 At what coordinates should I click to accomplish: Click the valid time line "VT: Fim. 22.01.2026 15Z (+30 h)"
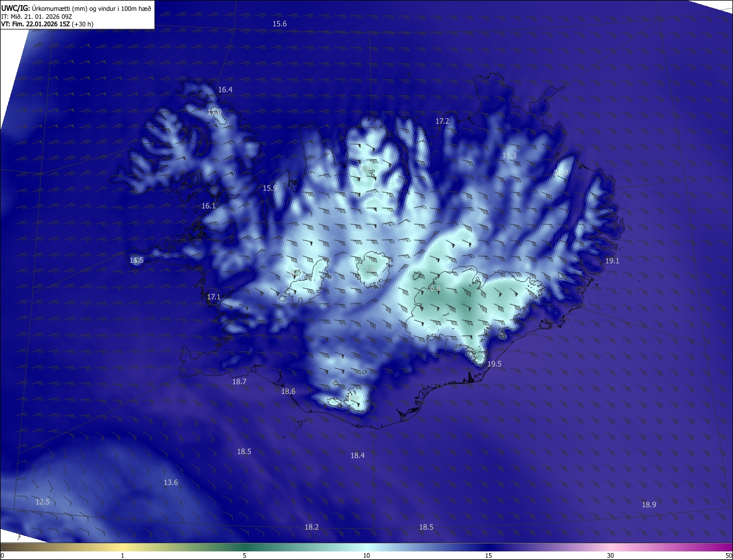click(46, 24)
